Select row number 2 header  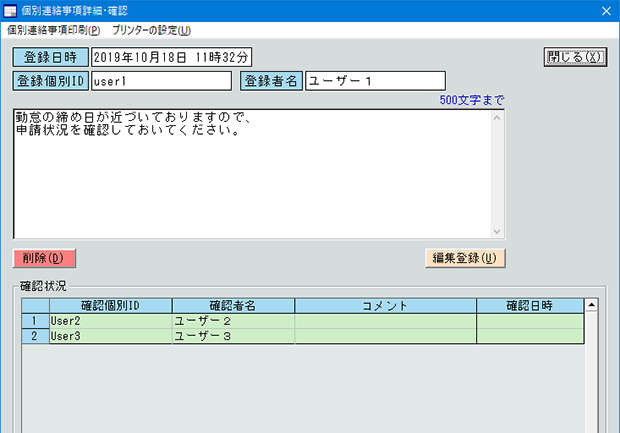(x=35, y=336)
